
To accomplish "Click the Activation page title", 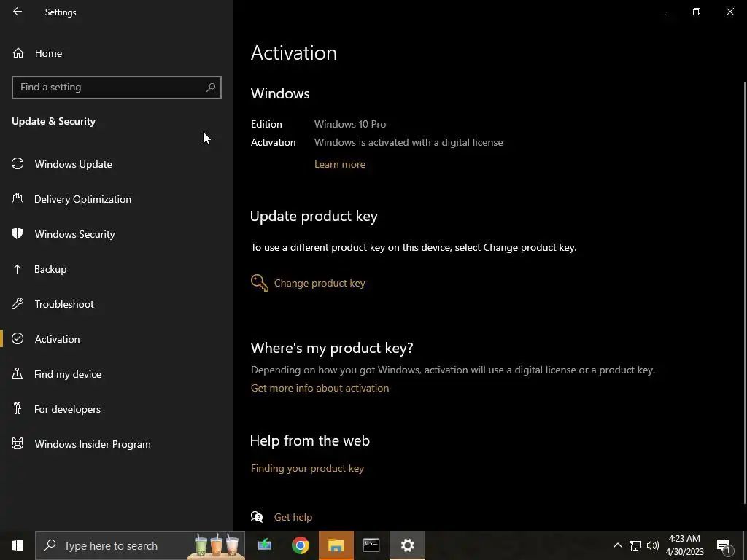I will click(293, 52).
